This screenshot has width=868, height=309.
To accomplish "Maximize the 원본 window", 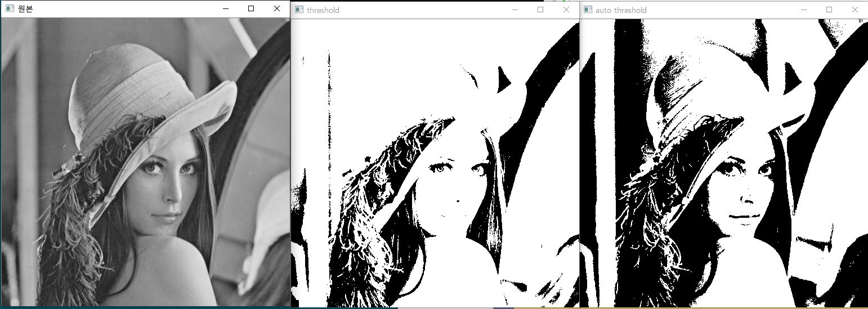I will tap(251, 8).
